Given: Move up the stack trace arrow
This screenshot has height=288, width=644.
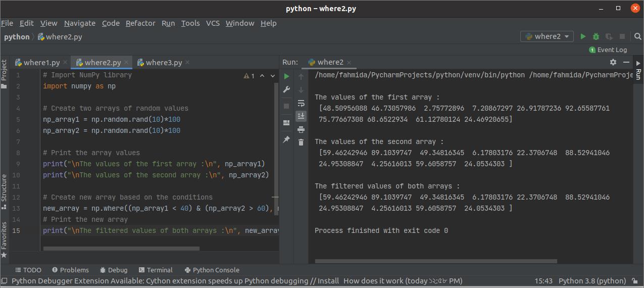Looking at the screenshot, I should [301, 76].
